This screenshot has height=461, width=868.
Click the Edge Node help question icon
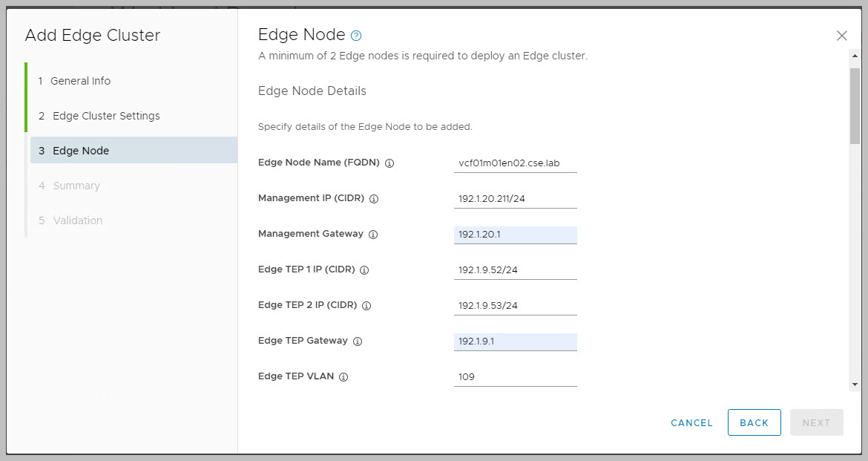[356, 36]
